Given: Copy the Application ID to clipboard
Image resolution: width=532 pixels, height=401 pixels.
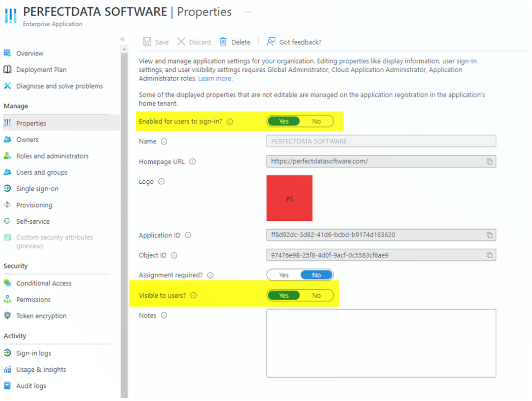Looking at the screenshot, I should point(489,235).
